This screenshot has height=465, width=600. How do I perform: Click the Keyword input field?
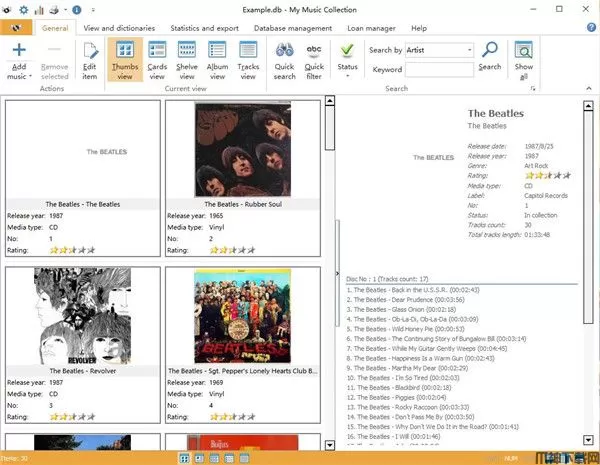[438, 70]
